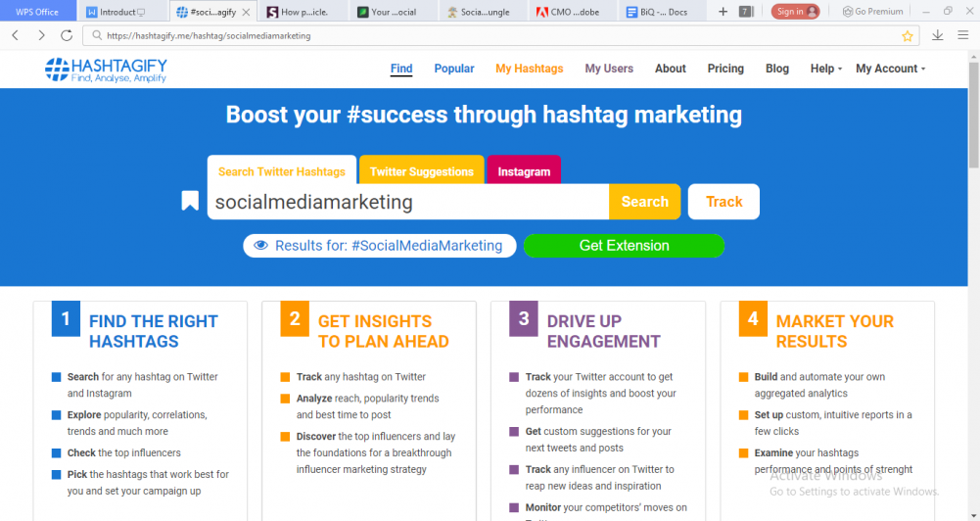Viewport: 980px width, 521px height.
Task: Click the Hashtagify logo
Action: [x=107, y=71]
